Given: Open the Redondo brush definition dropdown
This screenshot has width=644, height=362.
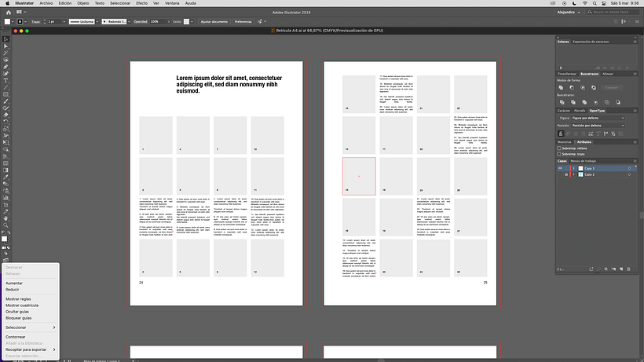Looking at the screenshot, I should click(x=130, y=22).
